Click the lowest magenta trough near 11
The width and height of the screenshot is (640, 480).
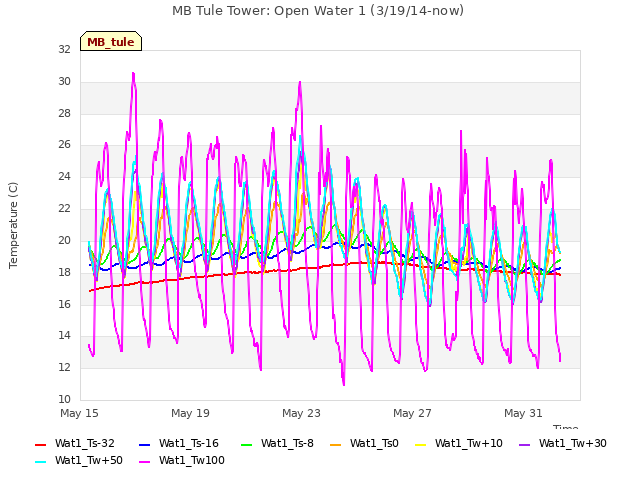click(344, 384)
